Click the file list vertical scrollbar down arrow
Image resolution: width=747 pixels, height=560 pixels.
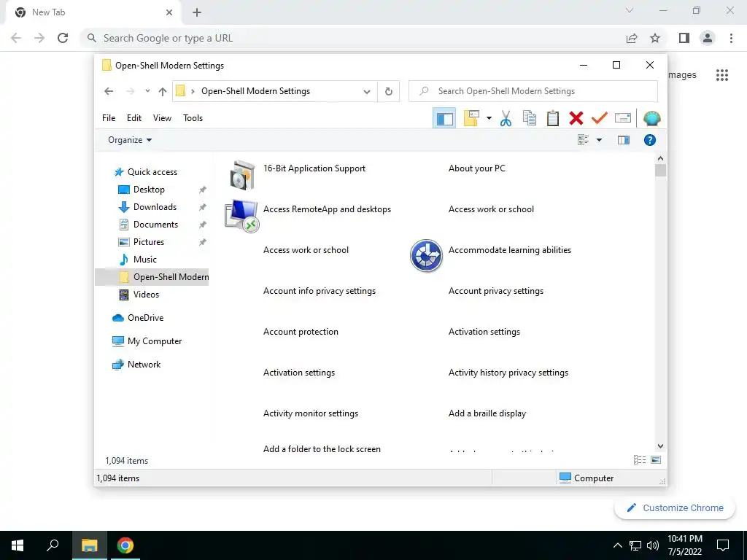660,446
